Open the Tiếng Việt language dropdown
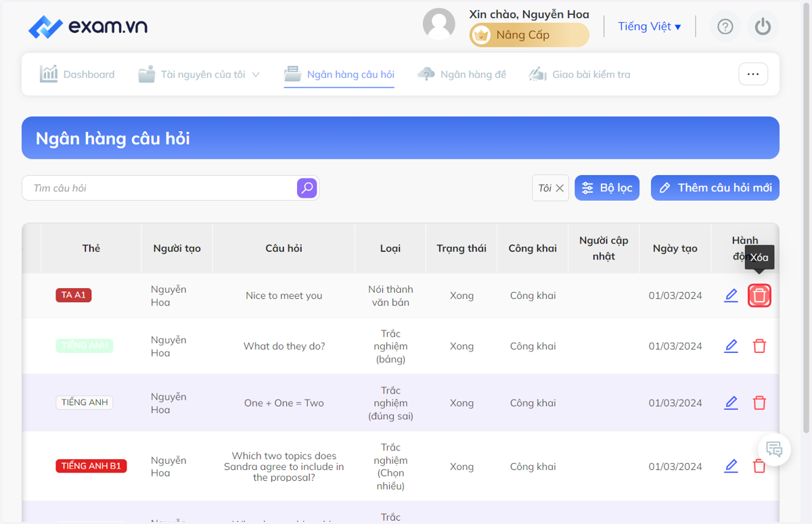The width and height of the screenshot is (812, 524). 650,26
